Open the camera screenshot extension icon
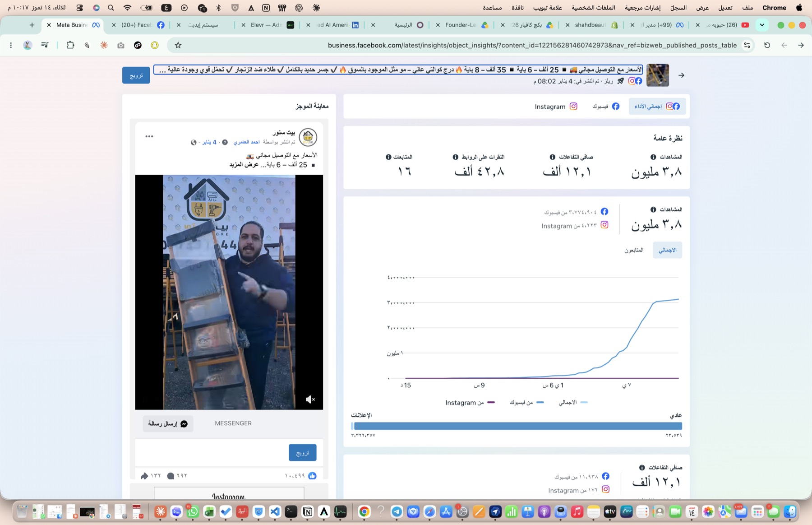 tap(120, 45)
